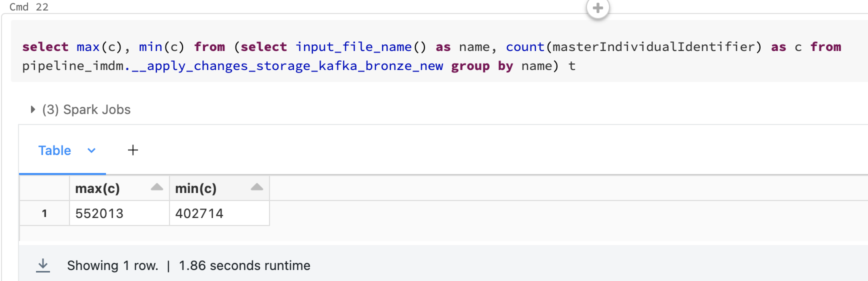Screen dimensions: 868x281
Task: Add a visualization with the plus icon
Action: [133, 150]
